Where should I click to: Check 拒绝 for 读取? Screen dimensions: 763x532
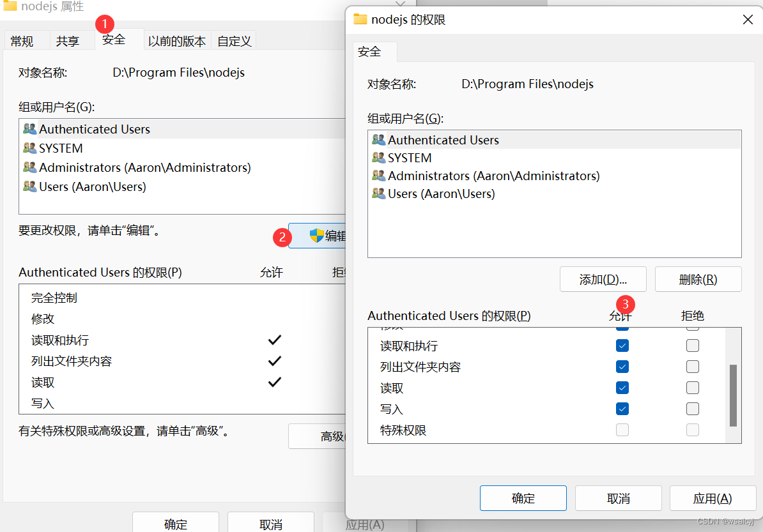point(693,388)
